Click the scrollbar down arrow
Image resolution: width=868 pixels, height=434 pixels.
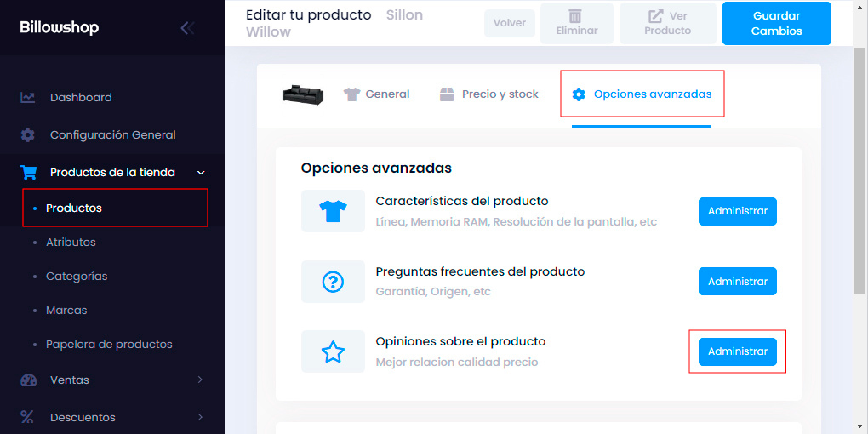(x=859, y=425)
